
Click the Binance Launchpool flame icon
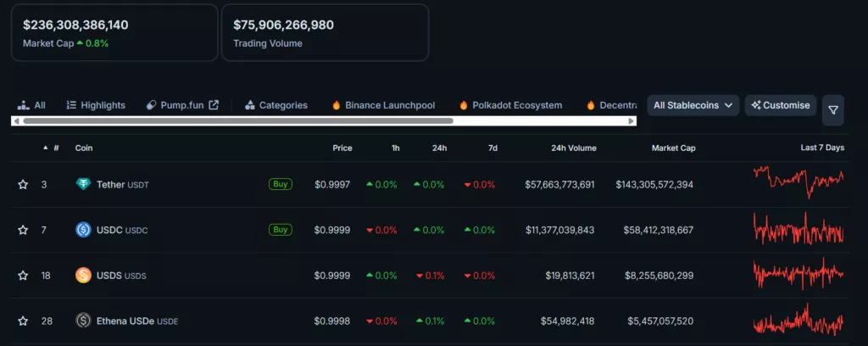click(x=337, y=105)
